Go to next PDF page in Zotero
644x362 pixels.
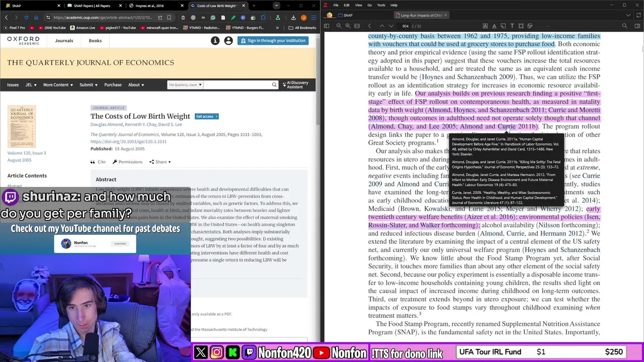pos(391,26)
